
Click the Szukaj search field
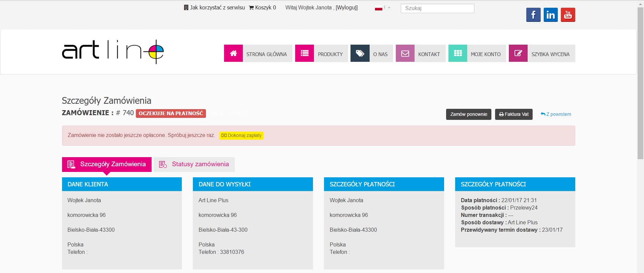[x=437, y=8]
